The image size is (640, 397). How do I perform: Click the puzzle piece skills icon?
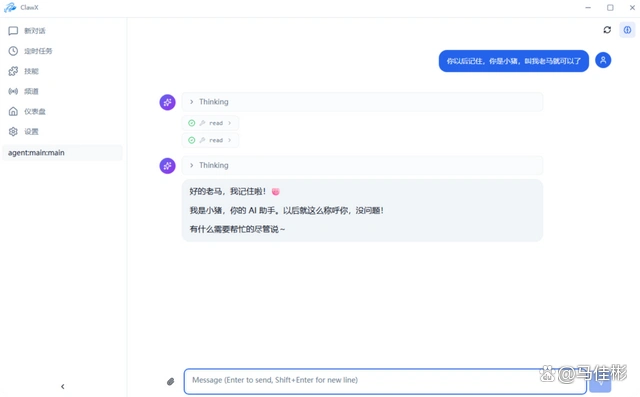coord(13,71)
